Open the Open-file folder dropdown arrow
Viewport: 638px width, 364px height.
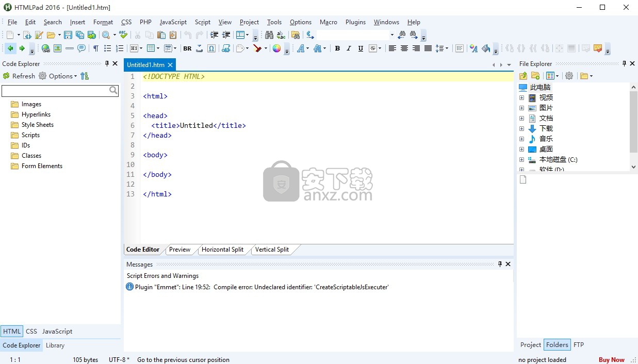tap(59, 35)
